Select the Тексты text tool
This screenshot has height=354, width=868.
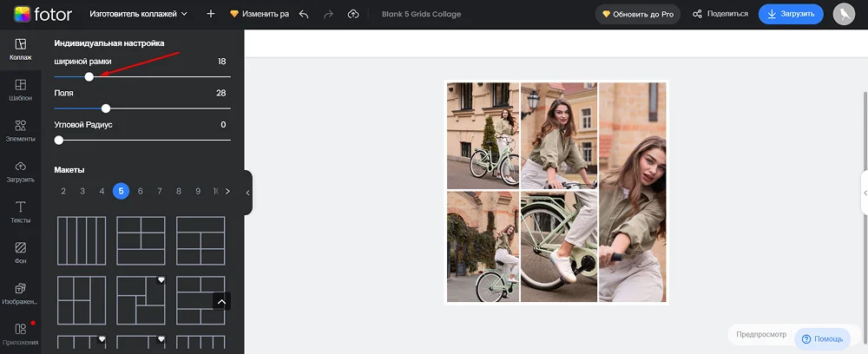point(20,212)
